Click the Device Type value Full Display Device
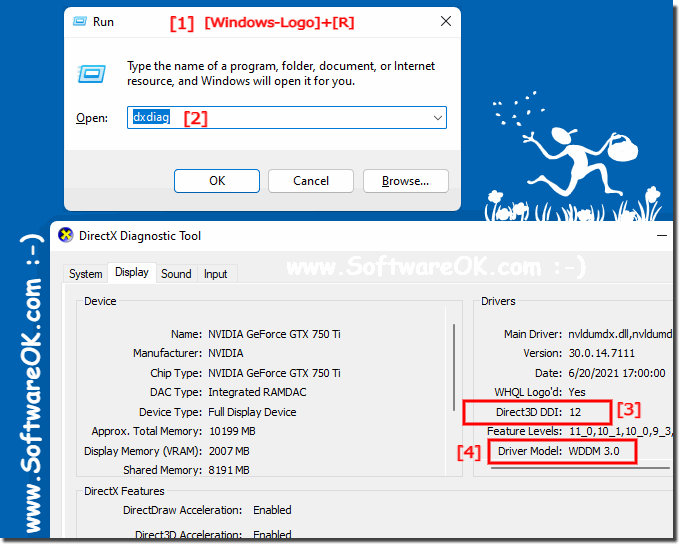Screen dimensions: 680x545 pos(252,412)
